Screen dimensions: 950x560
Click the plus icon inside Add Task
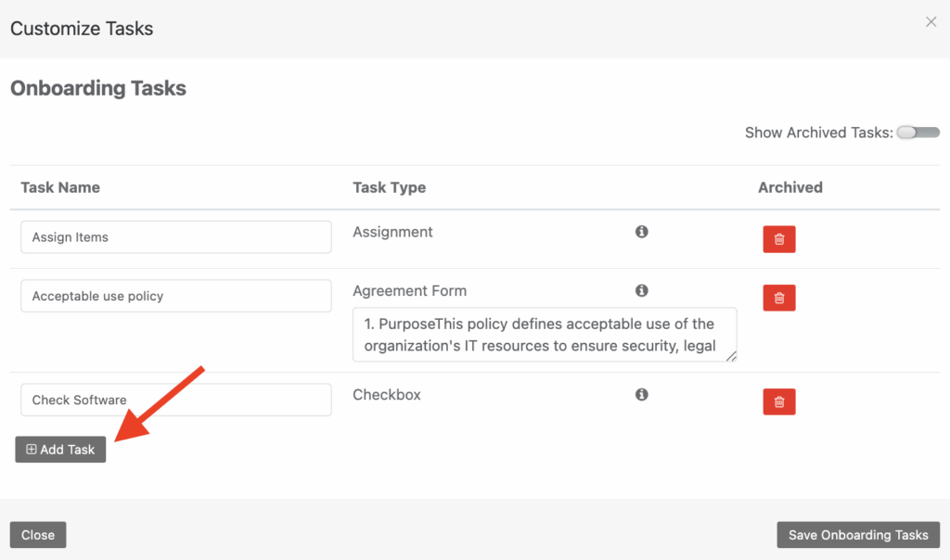(32, 449)
